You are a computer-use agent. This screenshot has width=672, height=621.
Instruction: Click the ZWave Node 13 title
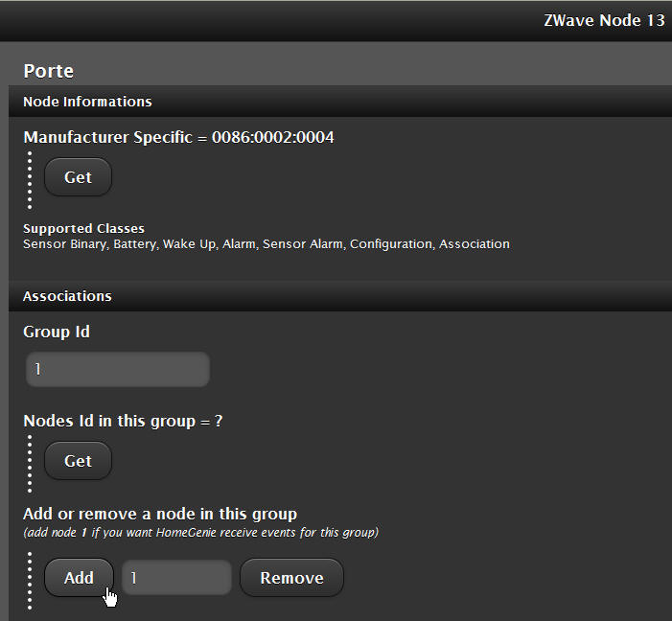click(604, 21)
